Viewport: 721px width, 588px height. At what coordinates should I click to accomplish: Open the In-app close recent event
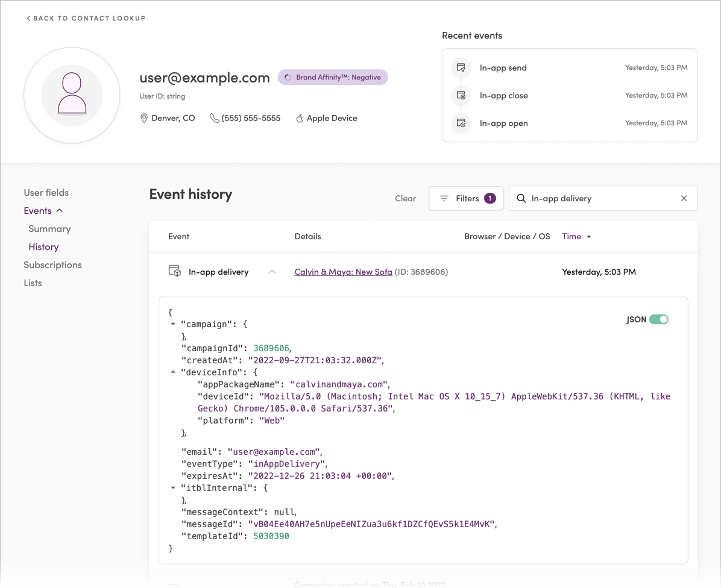[569, 96]
